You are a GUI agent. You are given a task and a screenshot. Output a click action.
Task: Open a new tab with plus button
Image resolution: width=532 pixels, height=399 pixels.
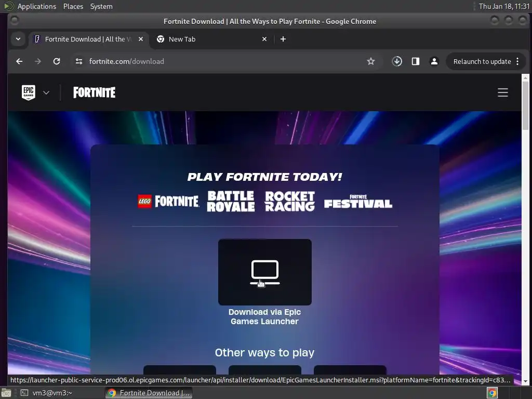click(x=283, y=39)
